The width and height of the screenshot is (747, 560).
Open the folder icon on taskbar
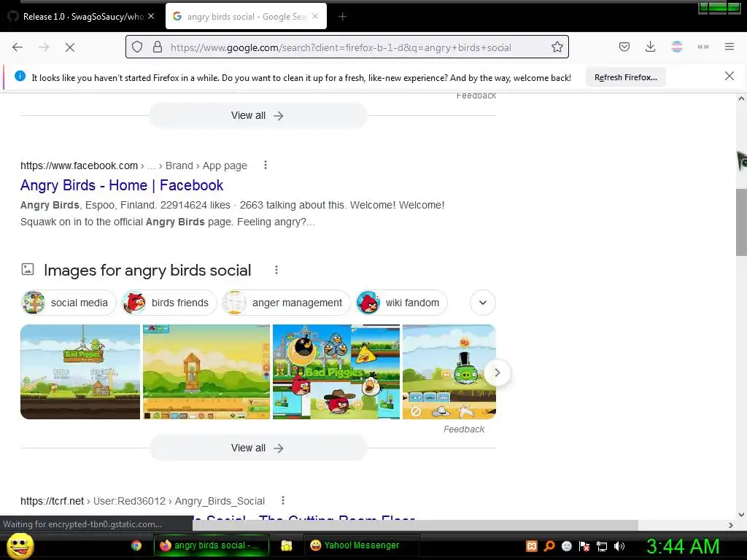[x=286, y=545]
